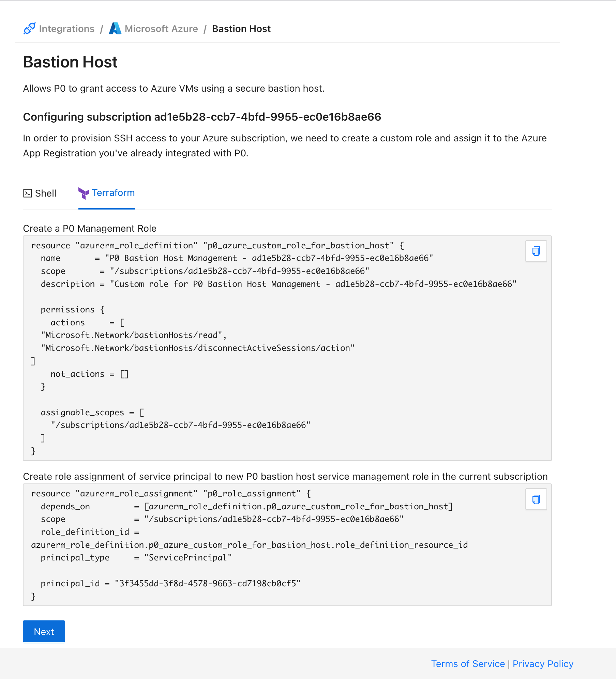
Task: Open the Integrations breadcrumb link
Action: pos(66,29)
